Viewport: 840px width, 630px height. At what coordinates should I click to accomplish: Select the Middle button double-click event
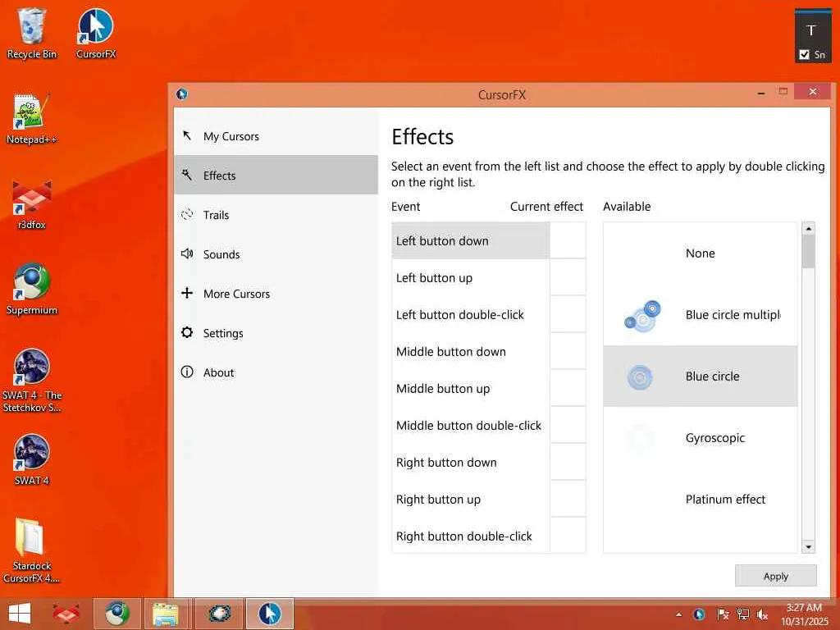click(x=470, y=426)
